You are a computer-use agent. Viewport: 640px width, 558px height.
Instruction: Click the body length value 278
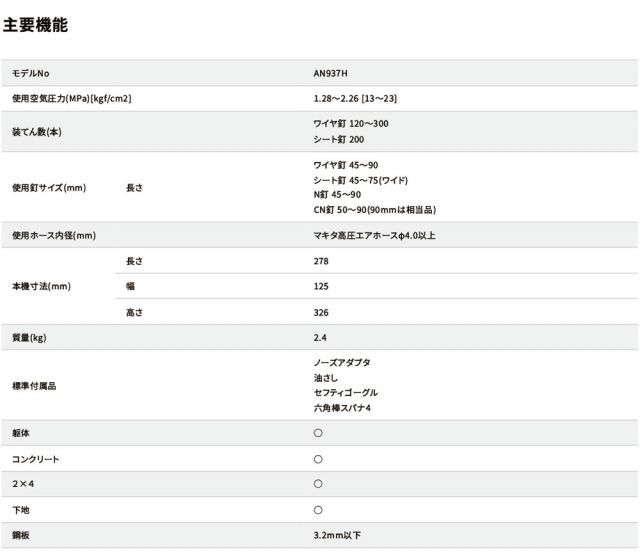321,261
